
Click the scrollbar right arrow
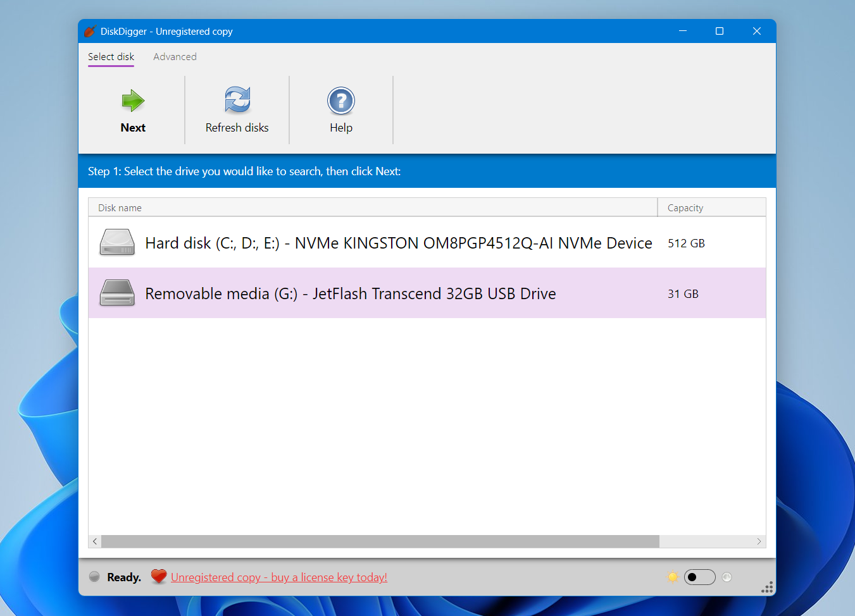coord(759,541)
